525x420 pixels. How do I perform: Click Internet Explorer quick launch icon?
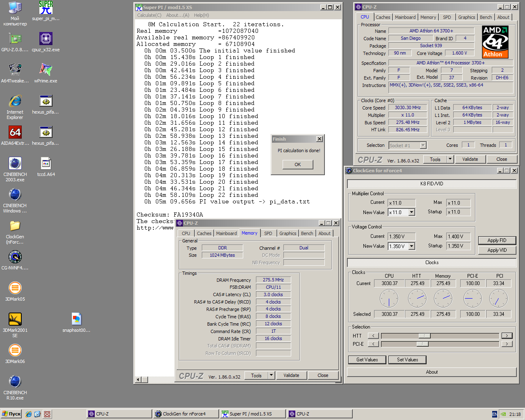point(28,414)
